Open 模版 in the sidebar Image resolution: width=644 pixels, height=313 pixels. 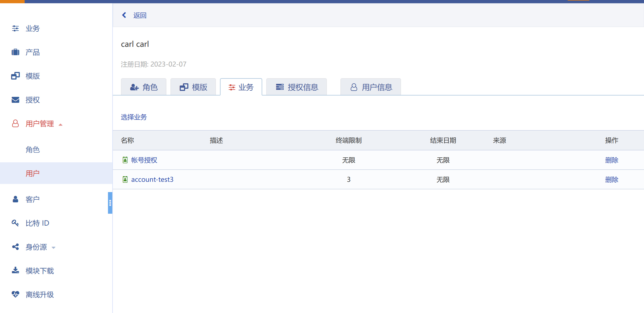pos(33,76)
